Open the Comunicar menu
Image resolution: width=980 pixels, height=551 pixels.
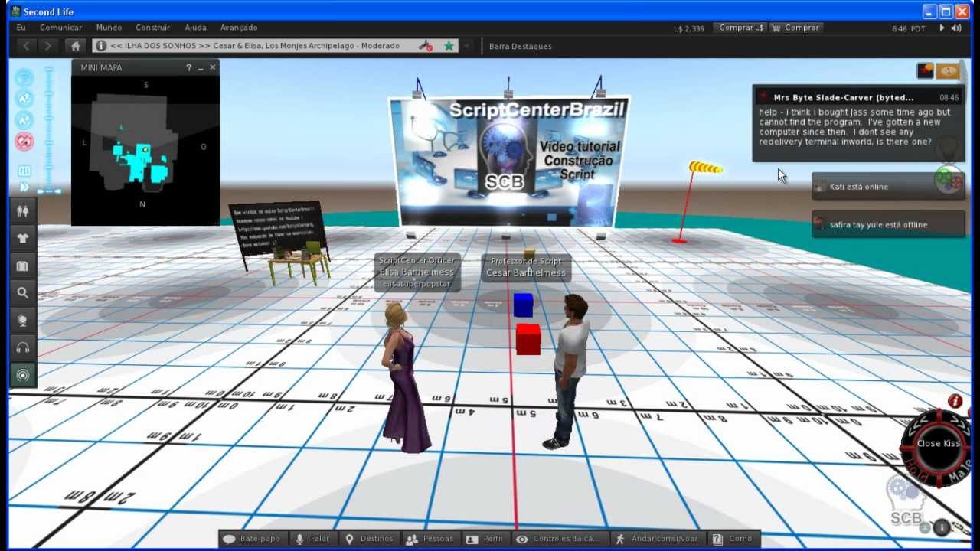(x=61, y=28)
